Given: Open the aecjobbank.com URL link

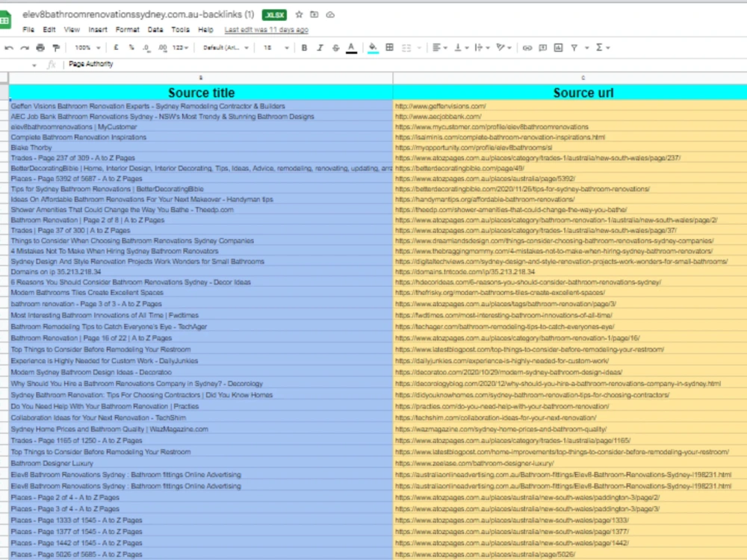Looking at the screenshot, I should [x=438, y=116].
